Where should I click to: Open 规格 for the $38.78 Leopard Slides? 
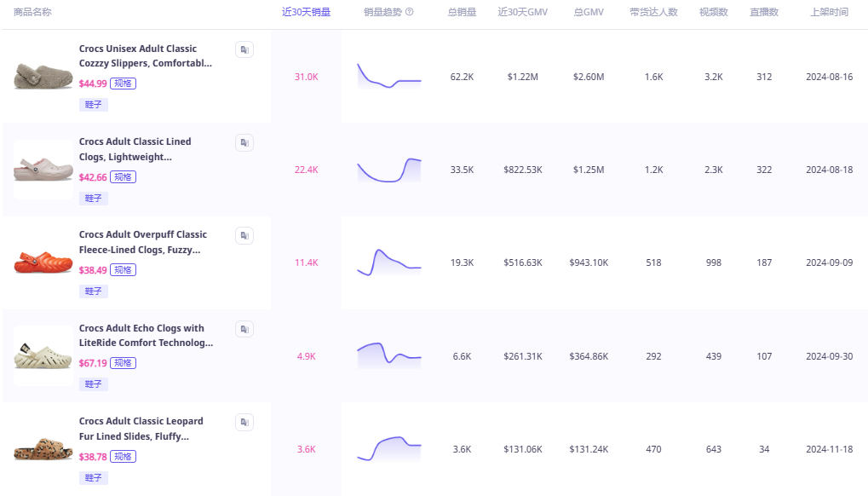[x=123, y=457]
